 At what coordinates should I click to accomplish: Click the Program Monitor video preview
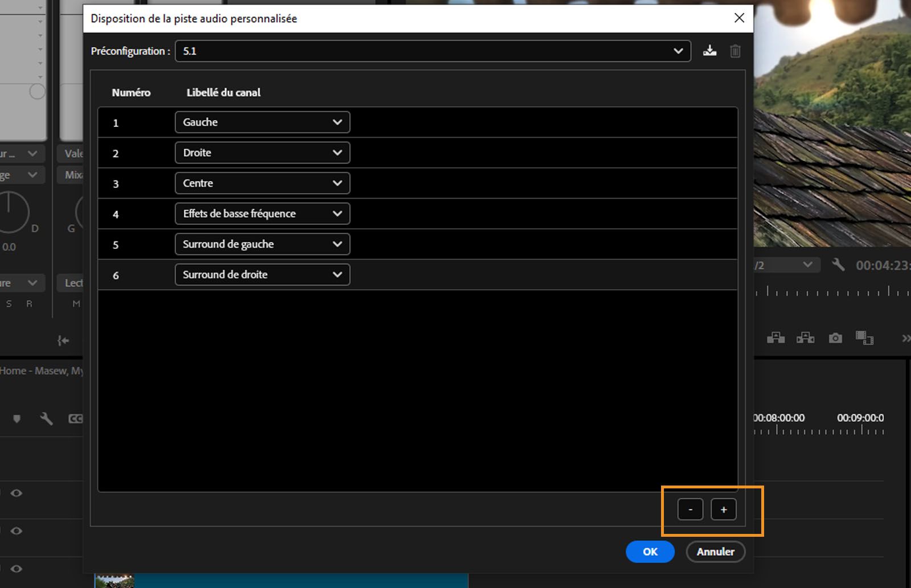click(832, 124)
